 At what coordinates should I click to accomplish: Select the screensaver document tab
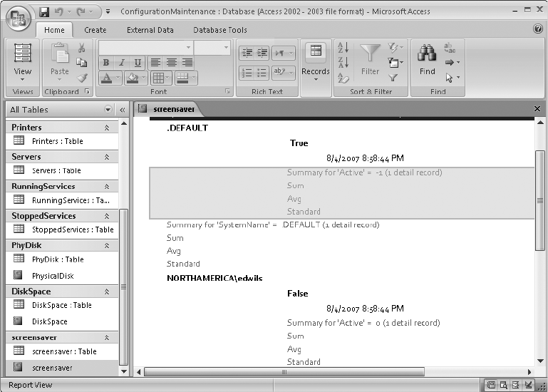[x=167, y=109]
